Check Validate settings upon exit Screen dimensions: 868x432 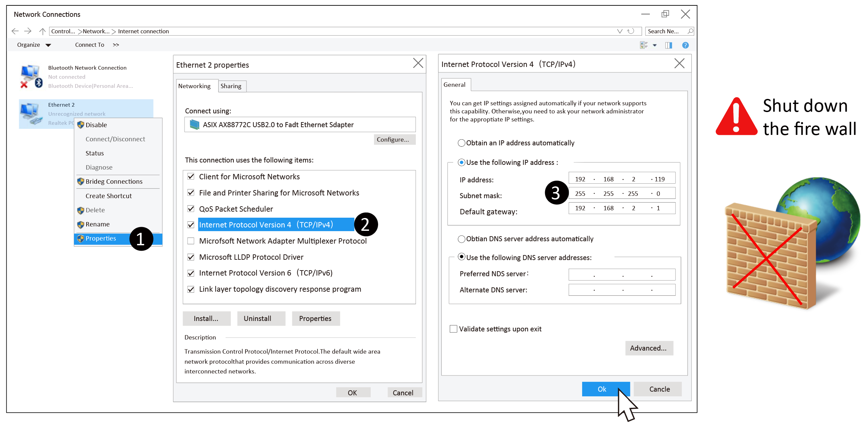[x=454, y=329]
